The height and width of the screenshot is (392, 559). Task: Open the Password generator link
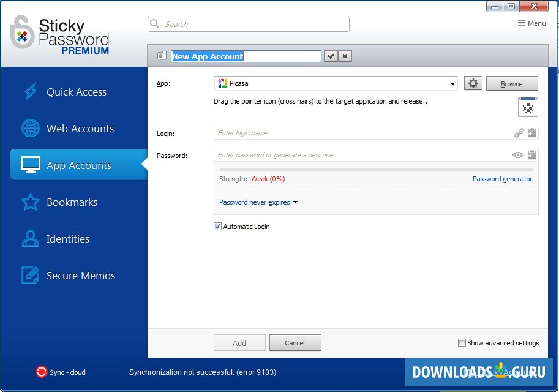click(x=502, y=179)
